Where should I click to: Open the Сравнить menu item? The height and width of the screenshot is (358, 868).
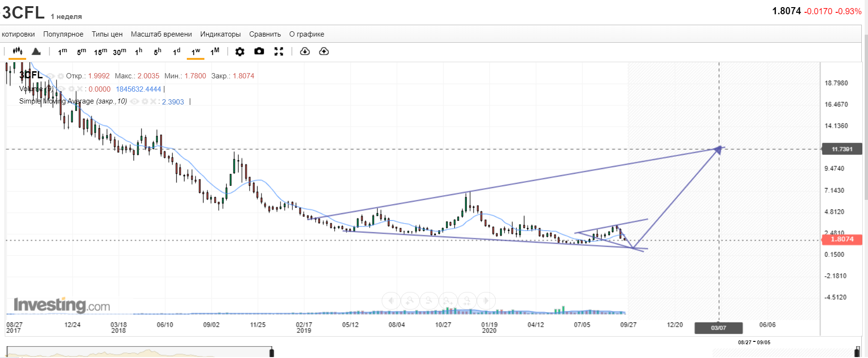tap(265, 34)
